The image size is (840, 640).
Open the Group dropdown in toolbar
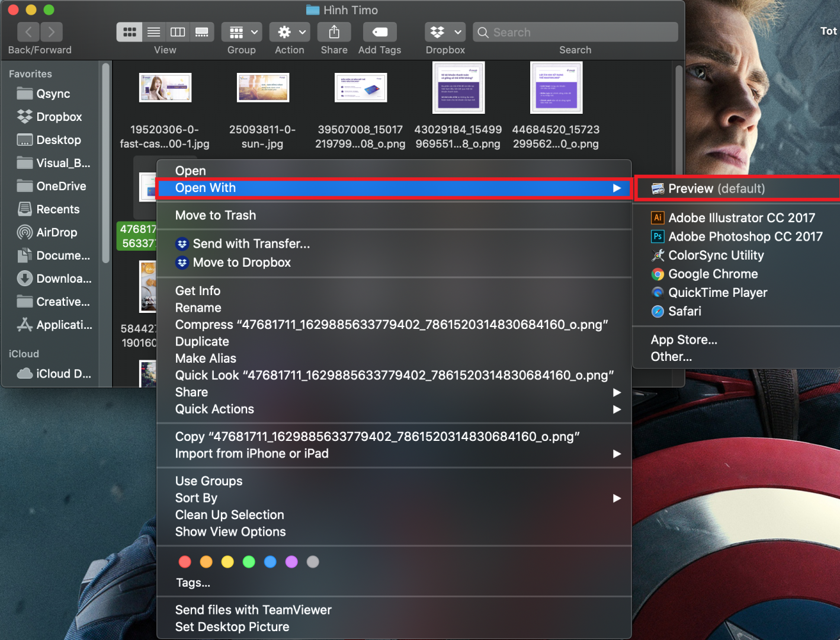[x=242, y=32]
